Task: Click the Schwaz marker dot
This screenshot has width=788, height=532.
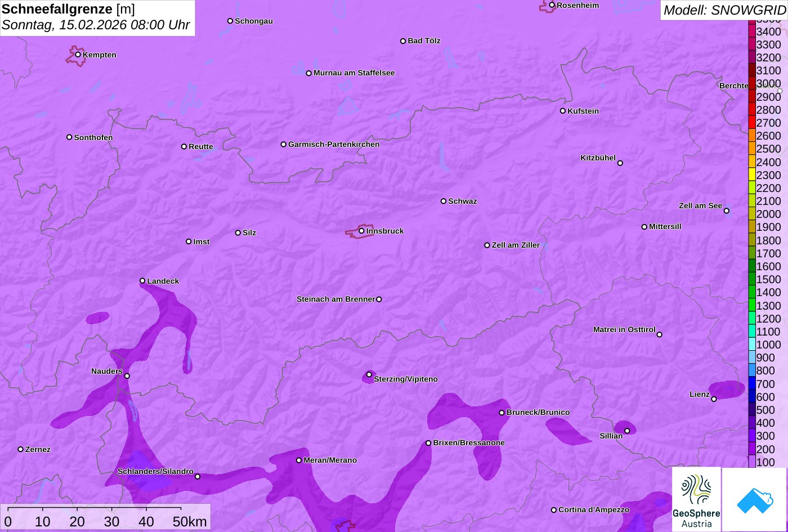Action: click(x=444, y=201)
